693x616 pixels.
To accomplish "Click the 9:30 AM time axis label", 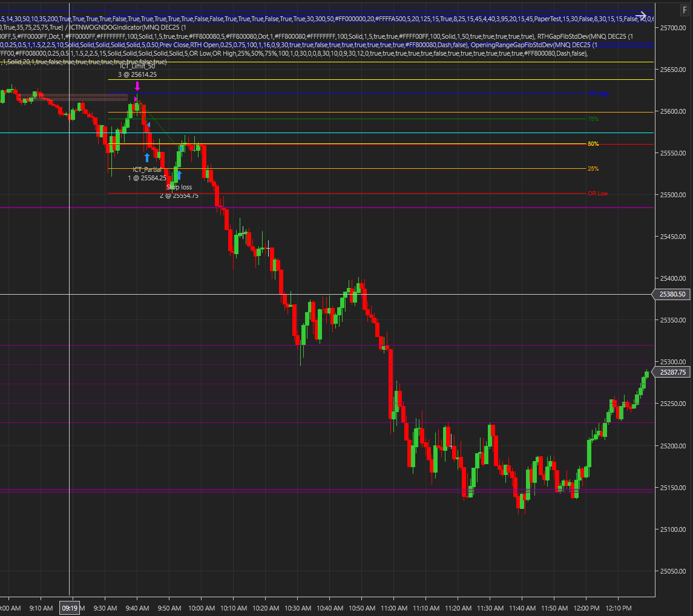I will (x=105, y=609).
